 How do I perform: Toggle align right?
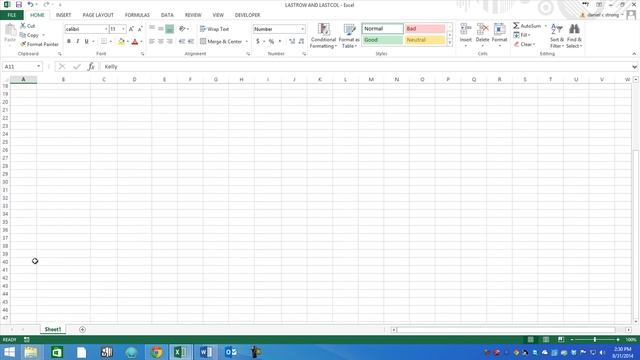[x=169, y=41]
